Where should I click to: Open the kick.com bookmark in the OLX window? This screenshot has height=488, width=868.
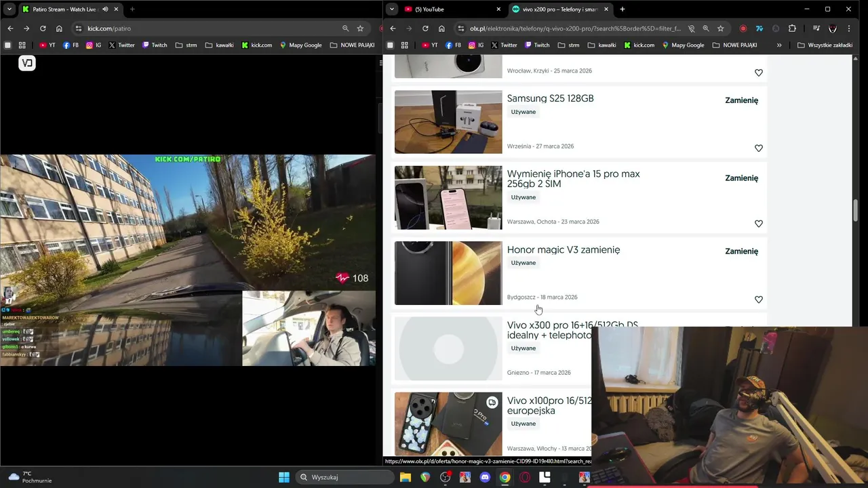pyautogui.click(x=639, y=45)
